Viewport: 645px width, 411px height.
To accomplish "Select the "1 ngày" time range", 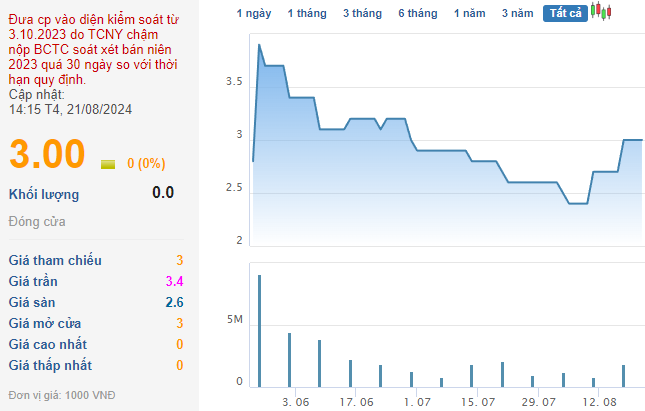I will (254, 13).
